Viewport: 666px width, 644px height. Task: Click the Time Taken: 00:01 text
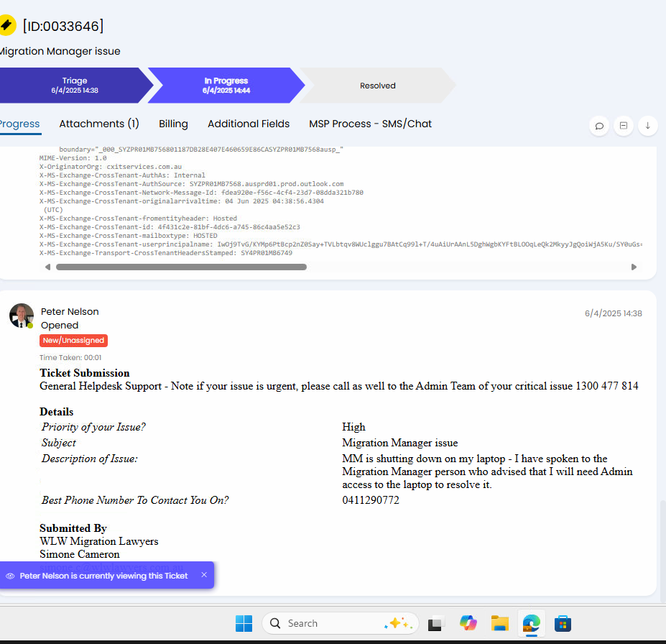70,358
